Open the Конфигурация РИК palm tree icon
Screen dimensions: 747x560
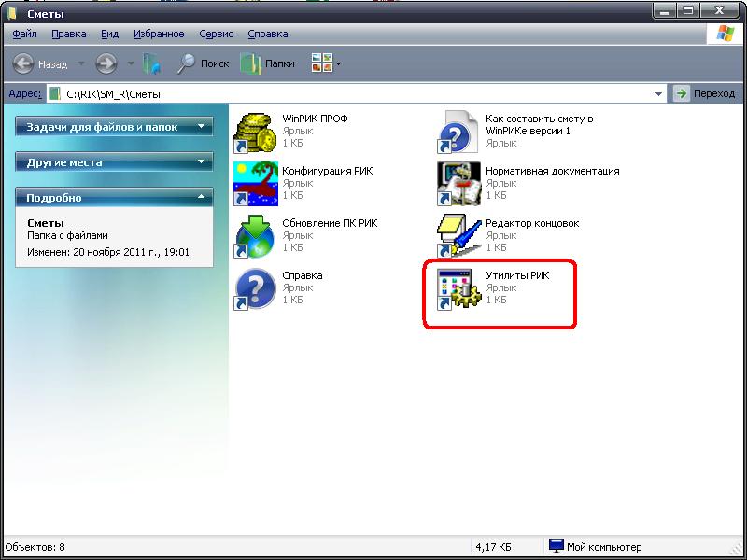click(x=255, y=184)
